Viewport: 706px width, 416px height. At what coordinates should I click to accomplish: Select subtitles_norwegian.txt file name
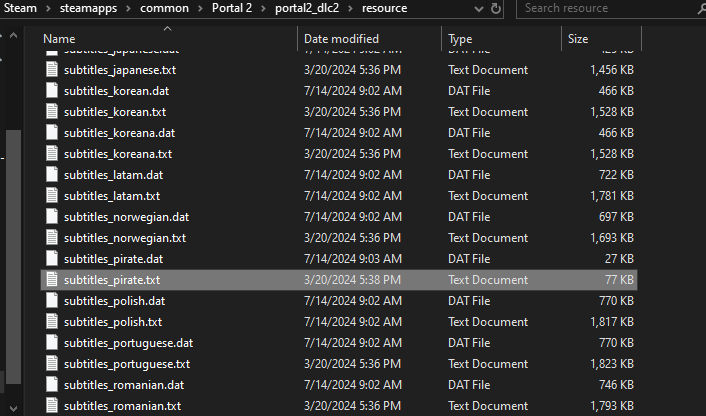point(125,238)
